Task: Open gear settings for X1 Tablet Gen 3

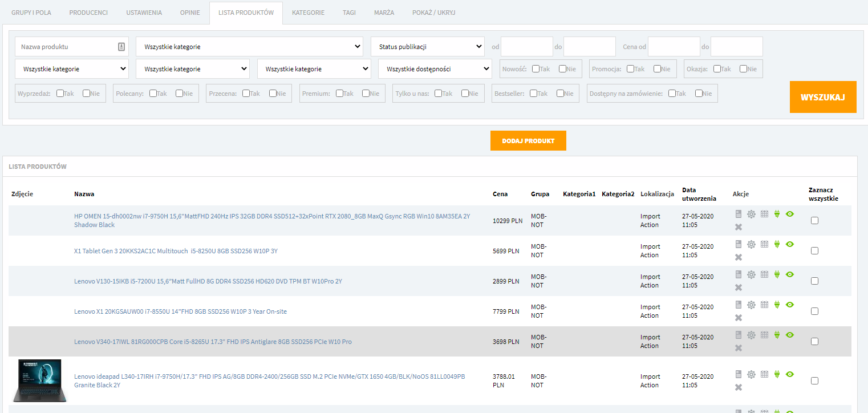Action: [751, 244]
